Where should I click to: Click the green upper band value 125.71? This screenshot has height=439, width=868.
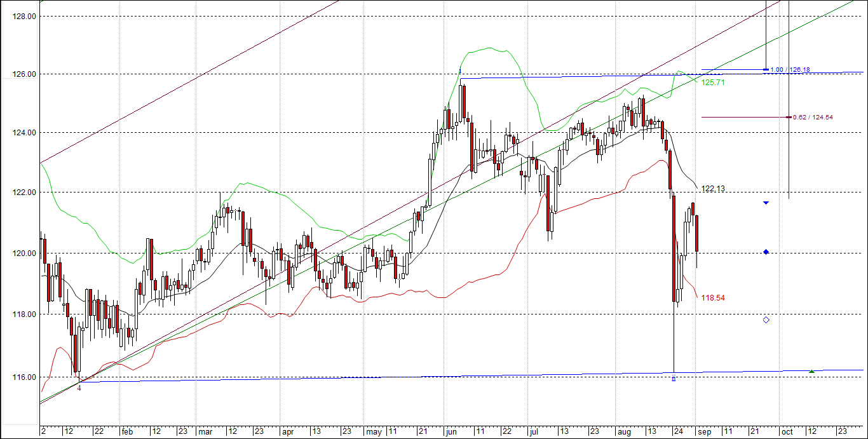713,83
